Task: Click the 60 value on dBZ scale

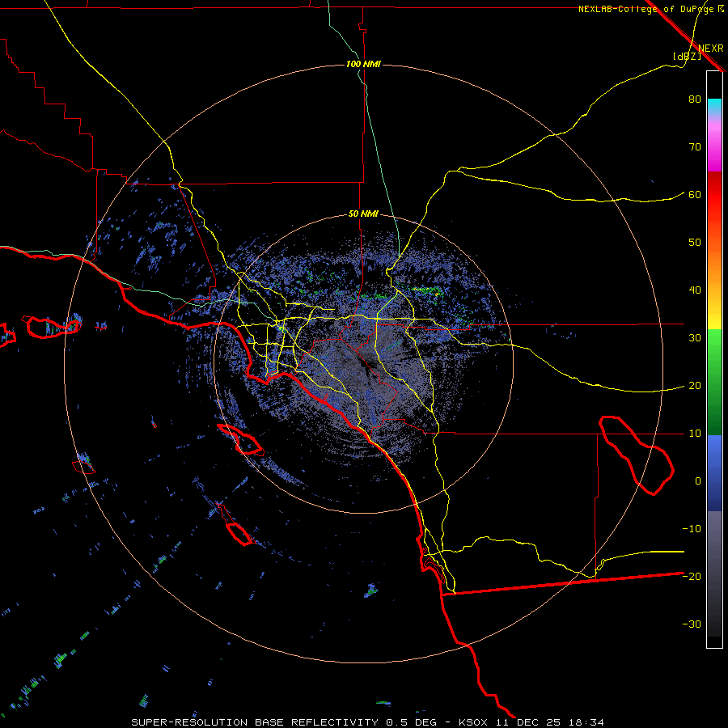Action: 695,195
